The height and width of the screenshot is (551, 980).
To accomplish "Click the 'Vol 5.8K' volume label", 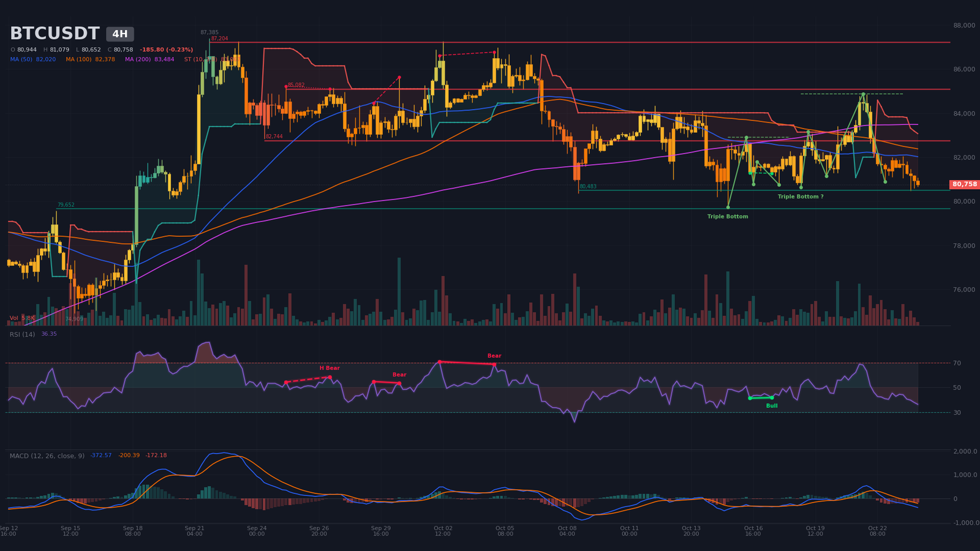I will click(x=22, y=318).
